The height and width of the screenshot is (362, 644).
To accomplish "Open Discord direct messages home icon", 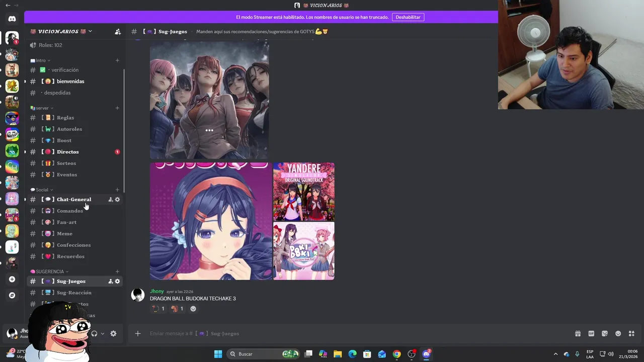I will tap(12, 19).
